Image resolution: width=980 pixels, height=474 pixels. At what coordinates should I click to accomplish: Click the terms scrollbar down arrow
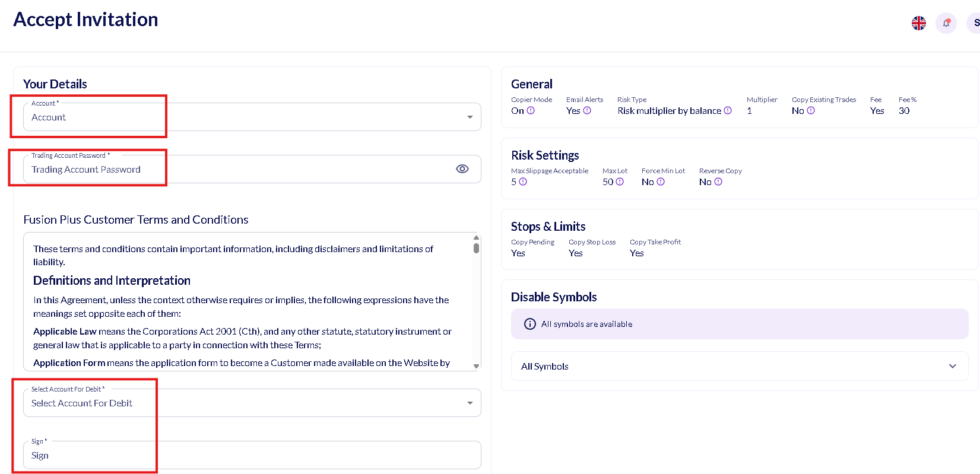point(476,366)
